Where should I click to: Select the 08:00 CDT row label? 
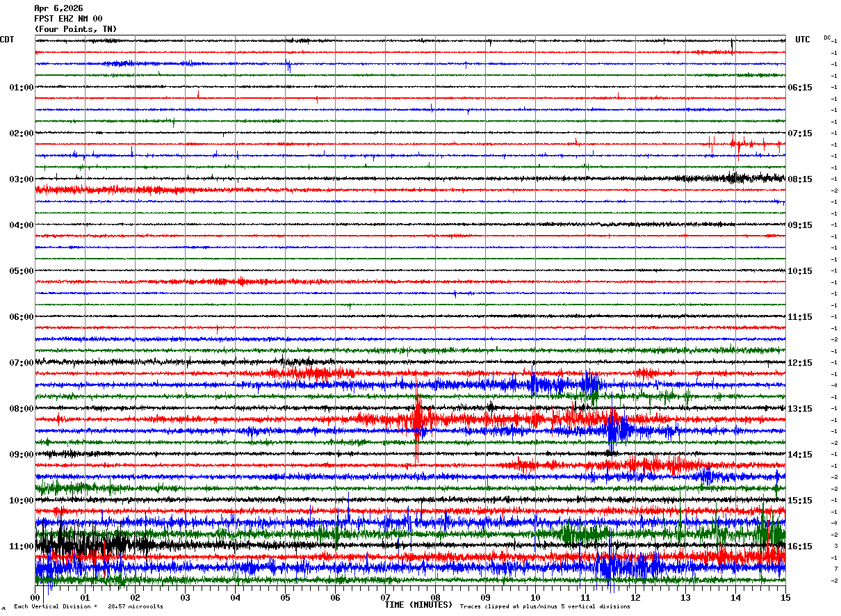click(x=22, y=409)
